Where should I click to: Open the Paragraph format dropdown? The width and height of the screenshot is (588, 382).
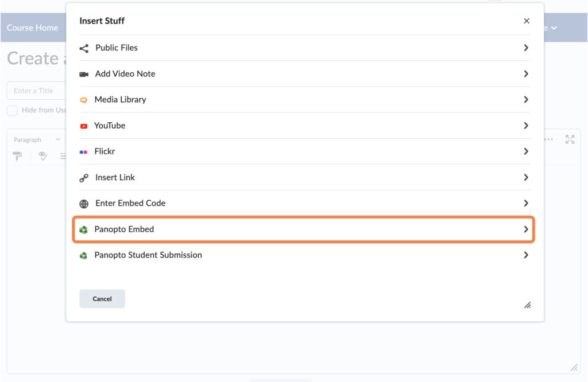click(36, 139)
